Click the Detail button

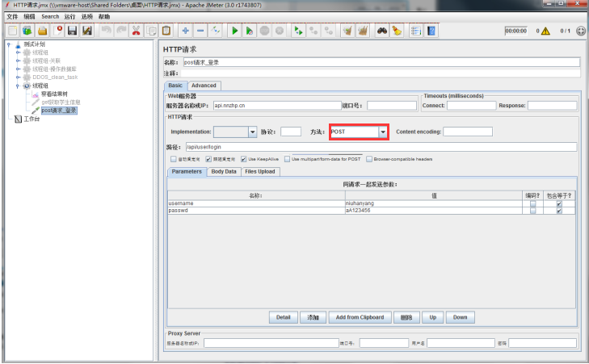pyautogui.click(x=284, y=317)
